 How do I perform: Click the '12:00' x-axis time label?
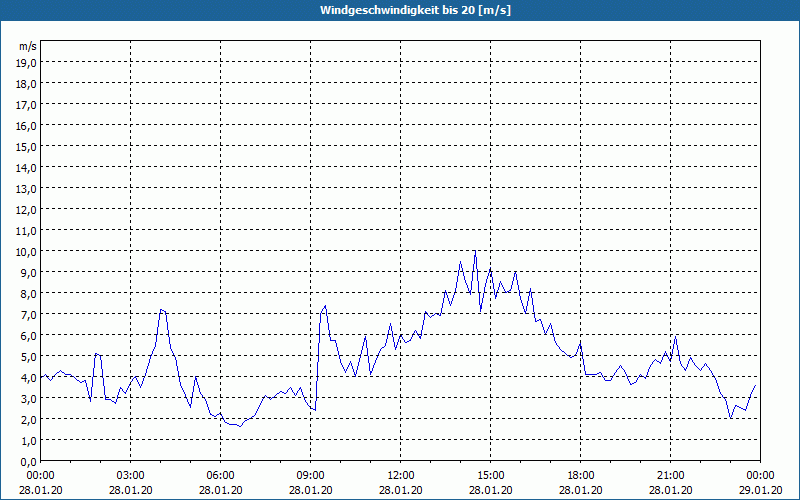pos(401,476)
